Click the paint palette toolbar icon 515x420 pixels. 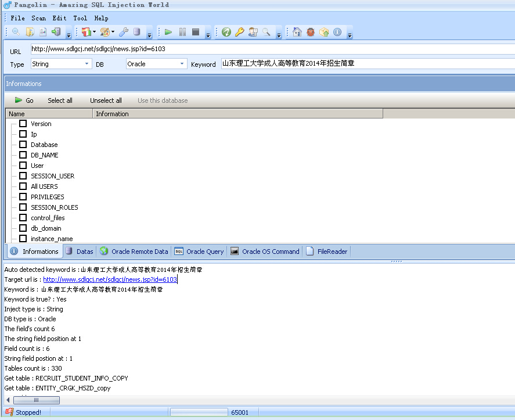coord(105,32)
